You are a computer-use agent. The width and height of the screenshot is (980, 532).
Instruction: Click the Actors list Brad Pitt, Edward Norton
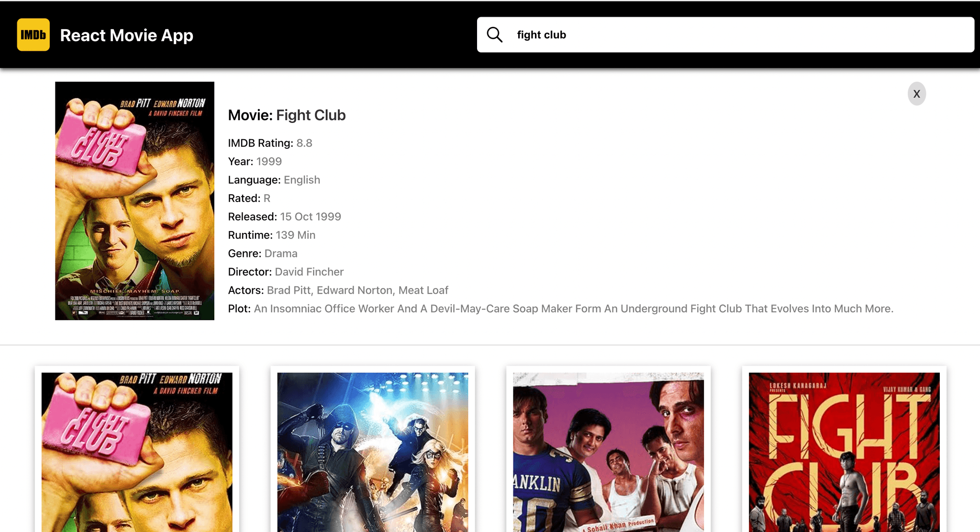pos(357,290)
